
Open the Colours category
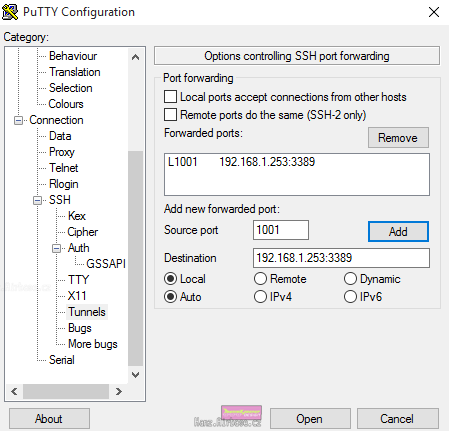(66, 104)
